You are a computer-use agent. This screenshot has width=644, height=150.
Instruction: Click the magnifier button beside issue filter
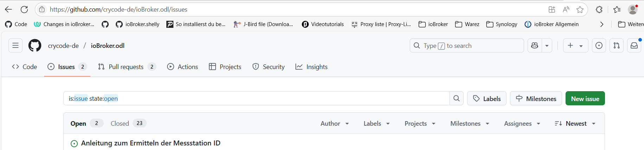point(456,99)
